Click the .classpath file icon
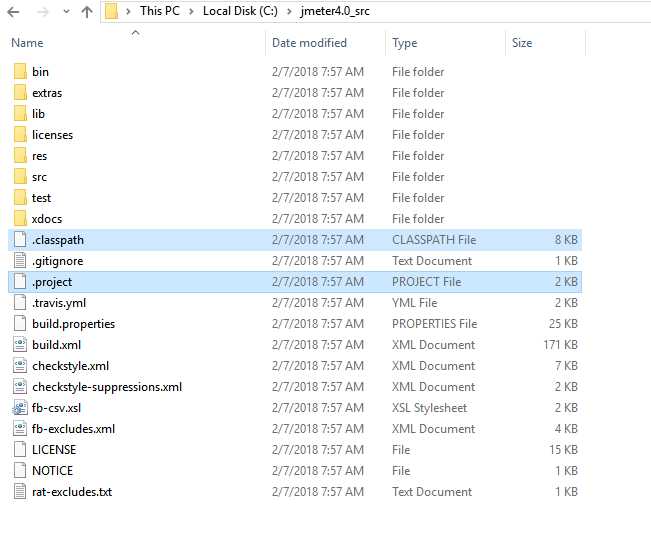Viewport: 651px width, 555px height. click(x=20, y=240)
